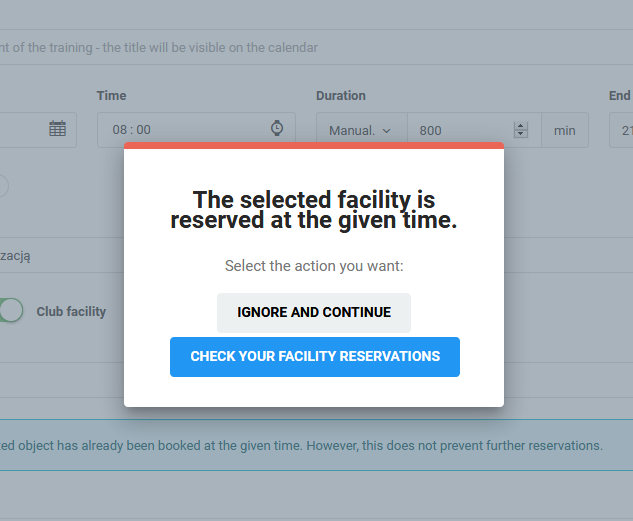Click the End time field

pos(622,130)
